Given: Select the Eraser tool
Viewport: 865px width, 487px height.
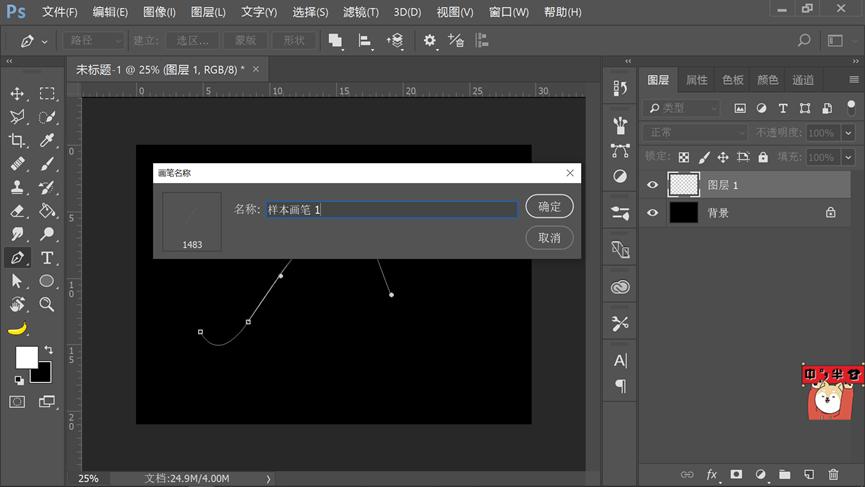Looking at the screenshot, I should coord(17,211).
